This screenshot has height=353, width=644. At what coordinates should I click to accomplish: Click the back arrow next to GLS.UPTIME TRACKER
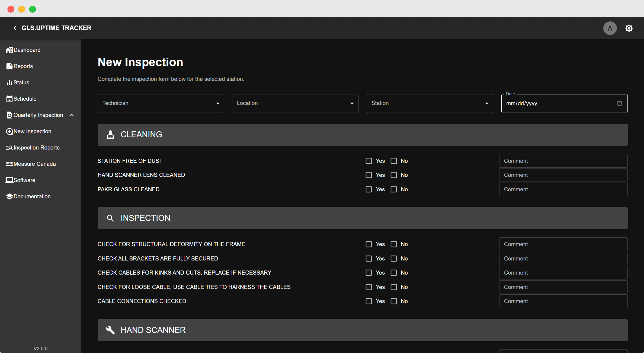point(15,28)
